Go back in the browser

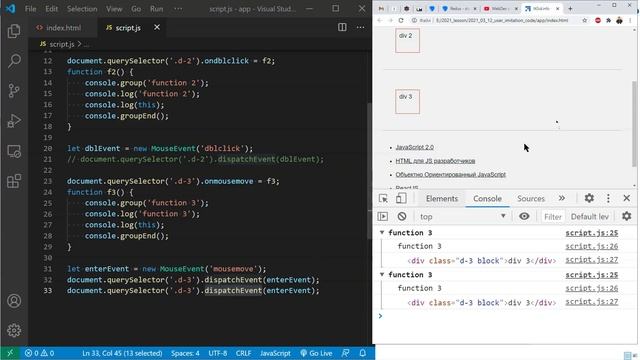(x=380, y=20)
